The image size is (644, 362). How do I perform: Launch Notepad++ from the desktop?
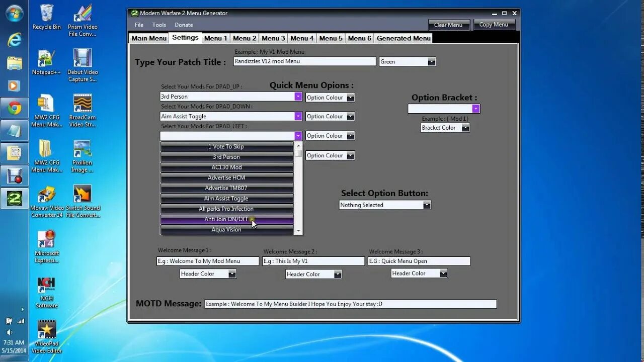46,62
